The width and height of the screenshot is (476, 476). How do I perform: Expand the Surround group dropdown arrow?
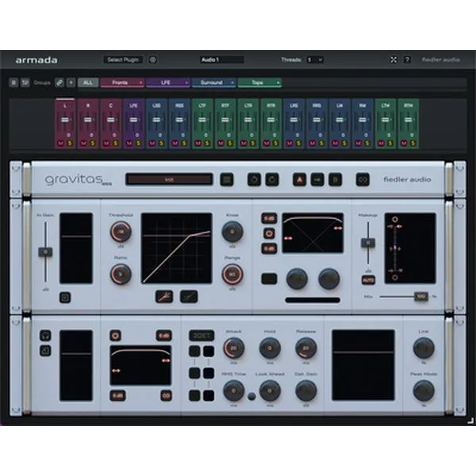(232, 83)
